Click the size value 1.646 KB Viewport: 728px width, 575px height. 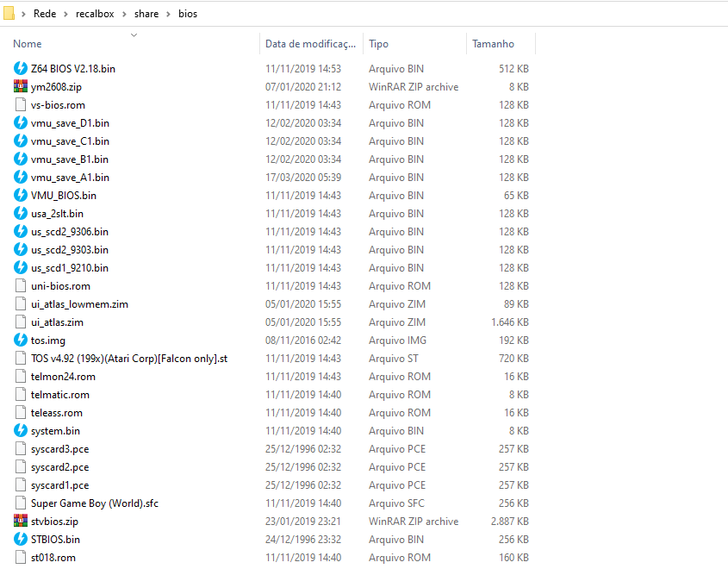point(510,322)
